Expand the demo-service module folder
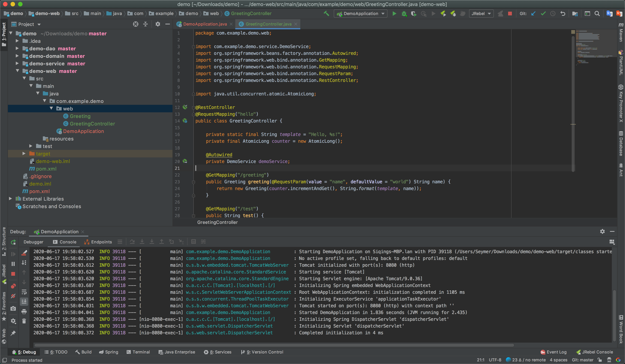625x364 pixels. [17, 63]
